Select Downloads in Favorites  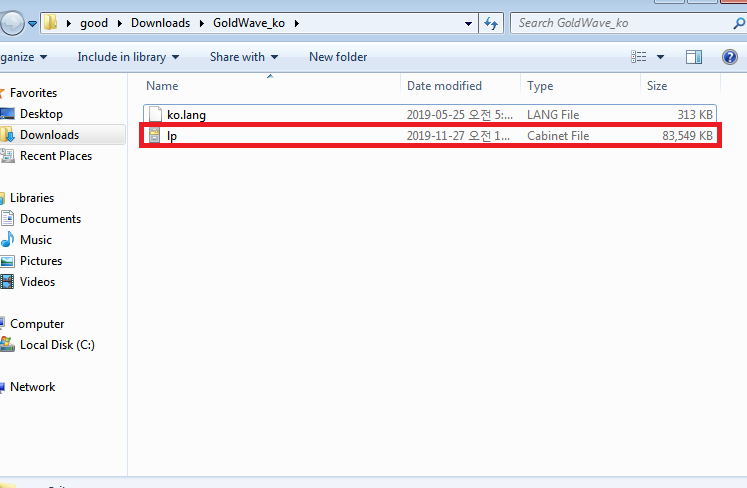(49, 135)
